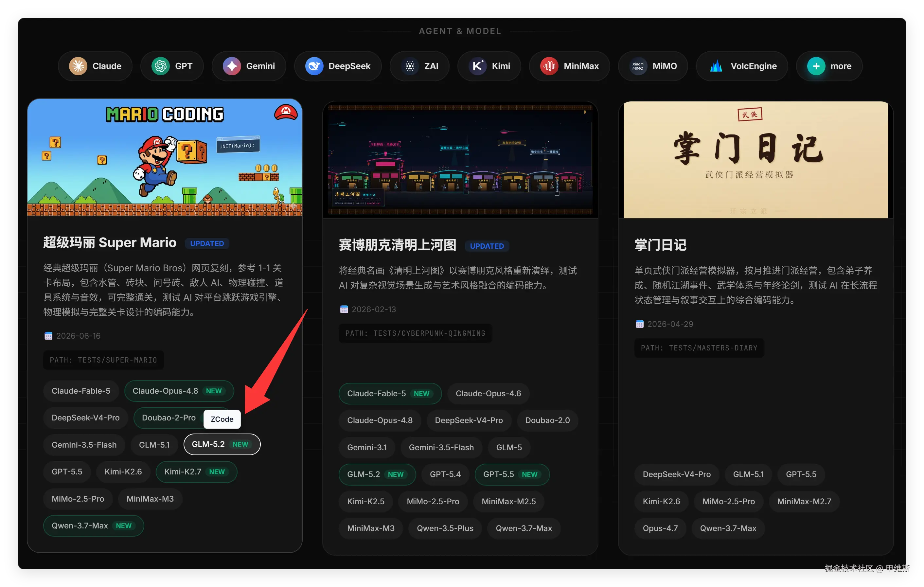Select Qwen-3.7-Max NEW in Super Mario card

(x=94, y=526)
